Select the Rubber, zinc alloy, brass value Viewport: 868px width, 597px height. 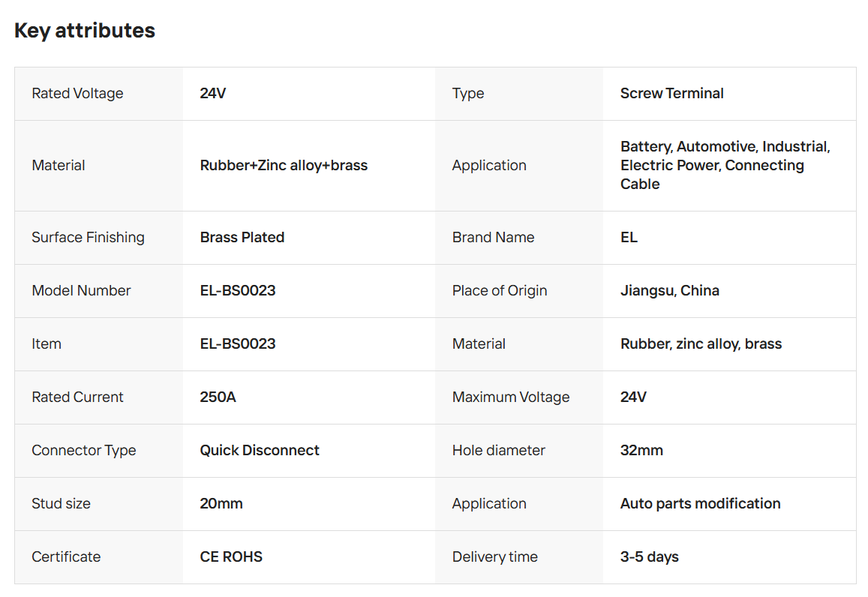click(701, 344)
